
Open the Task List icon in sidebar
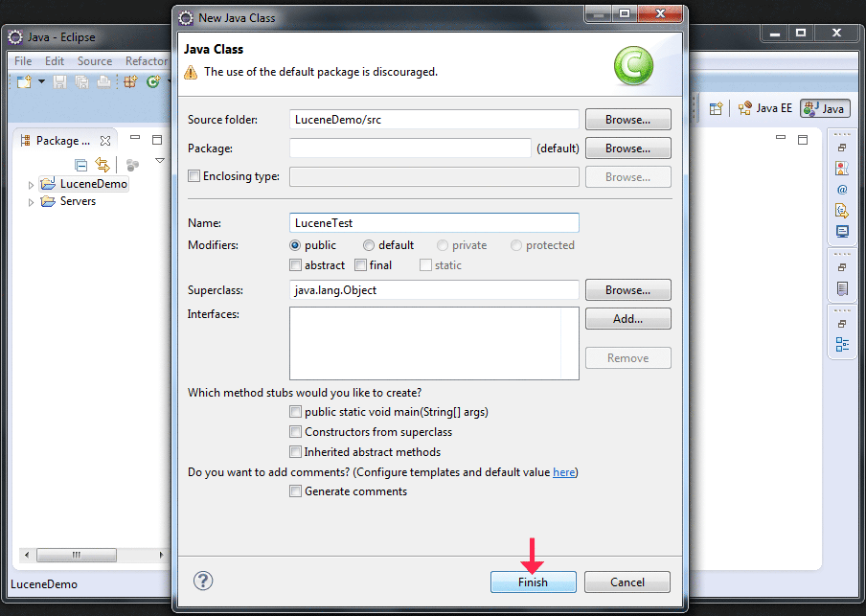[x=842, y=288]
